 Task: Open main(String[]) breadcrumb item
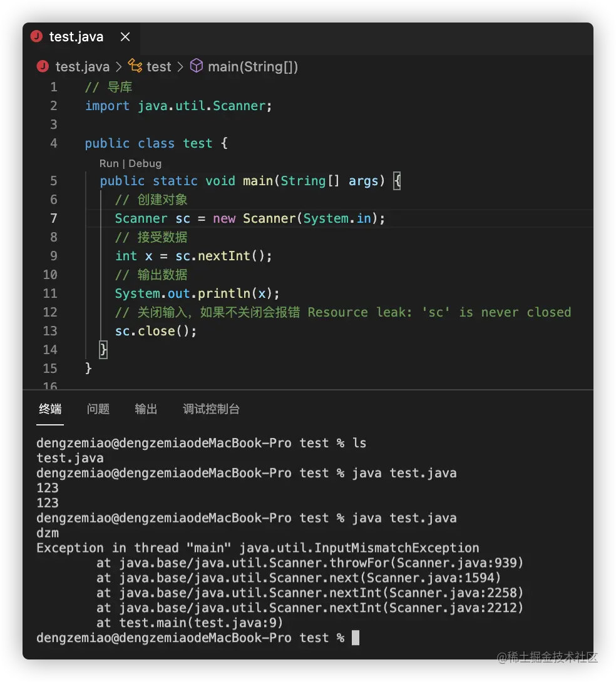253,67
